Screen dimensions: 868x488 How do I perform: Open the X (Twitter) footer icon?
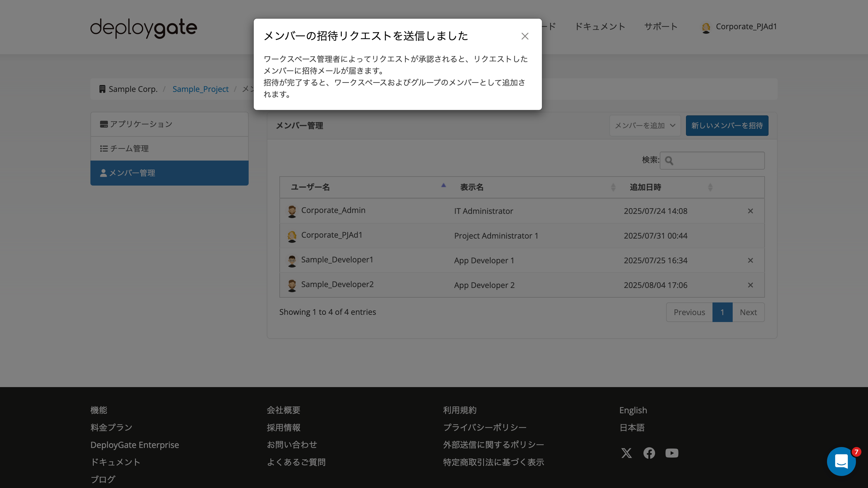click(627, 453)
